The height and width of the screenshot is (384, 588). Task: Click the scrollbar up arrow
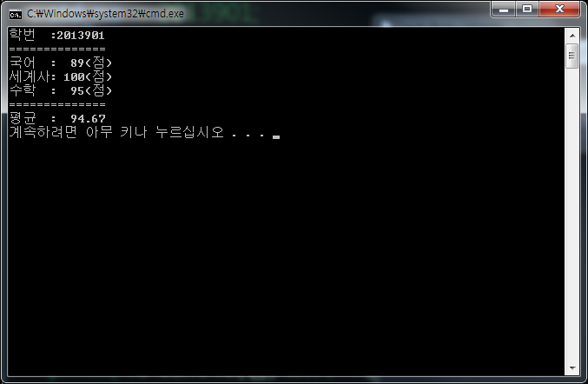pyautogui.click(x=572, y=36)
